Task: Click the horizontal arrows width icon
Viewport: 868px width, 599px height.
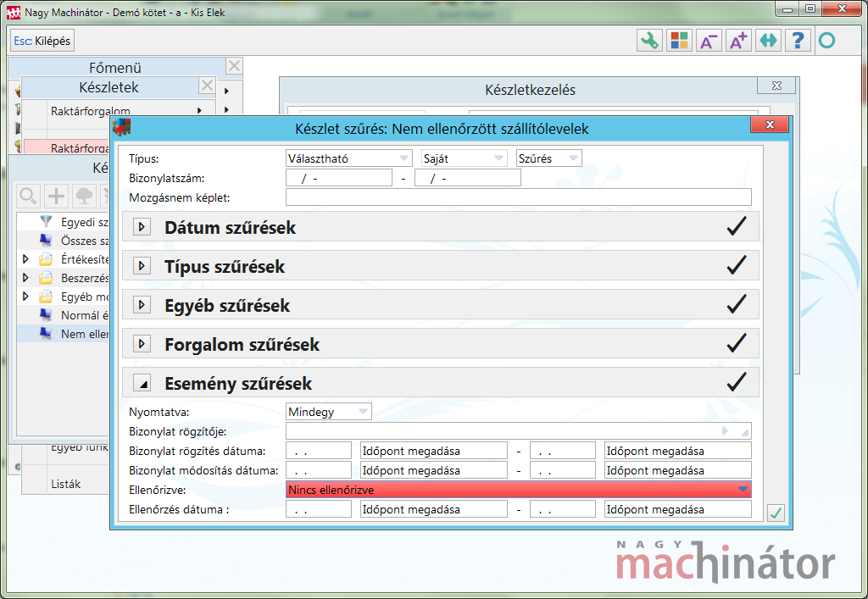Action: [x=768, y=41]
